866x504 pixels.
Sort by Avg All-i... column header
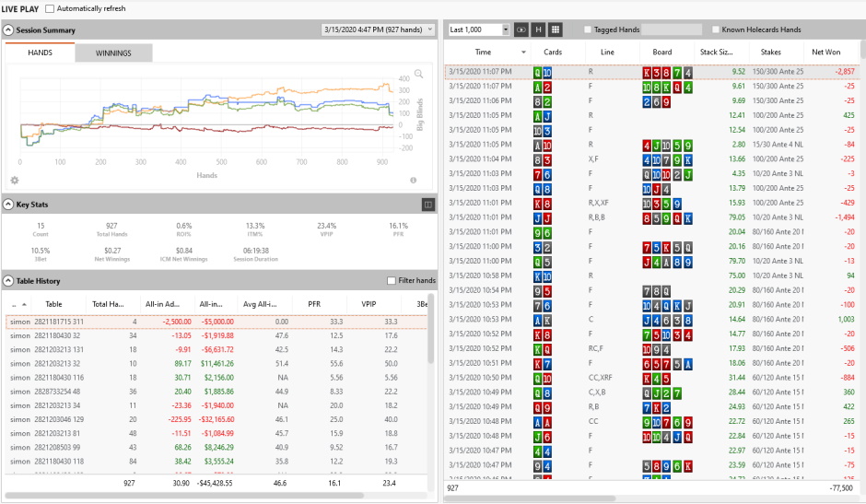click(x=260, y=304)
